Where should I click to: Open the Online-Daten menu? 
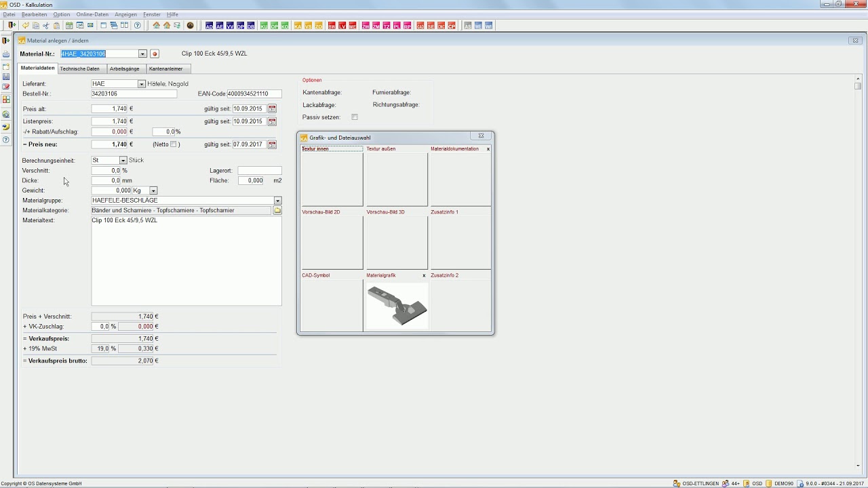(92, 14)
